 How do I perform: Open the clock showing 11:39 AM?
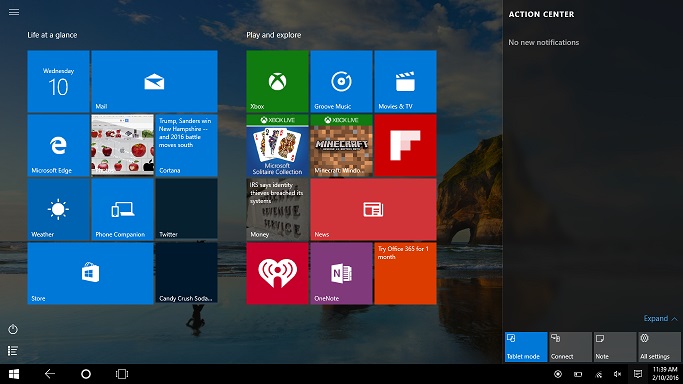click(x=665, y=374)
